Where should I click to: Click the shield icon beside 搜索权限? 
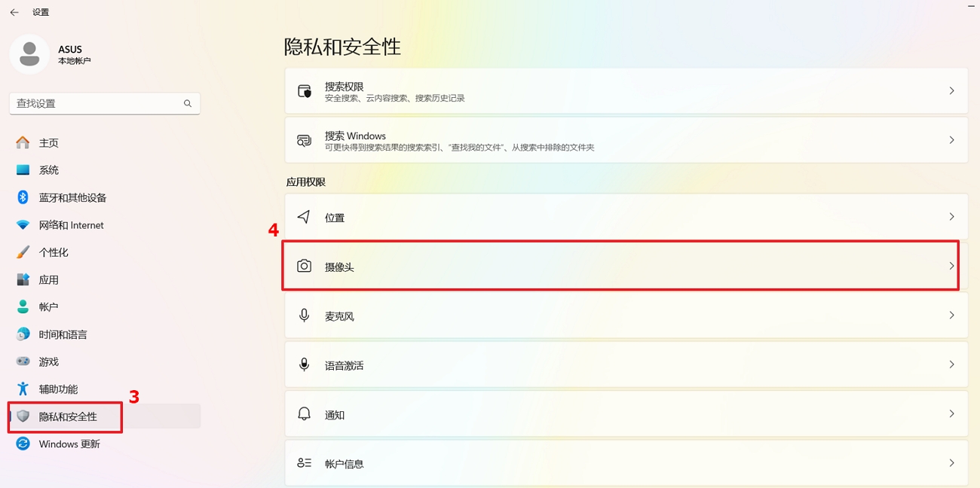click(304, 91)
